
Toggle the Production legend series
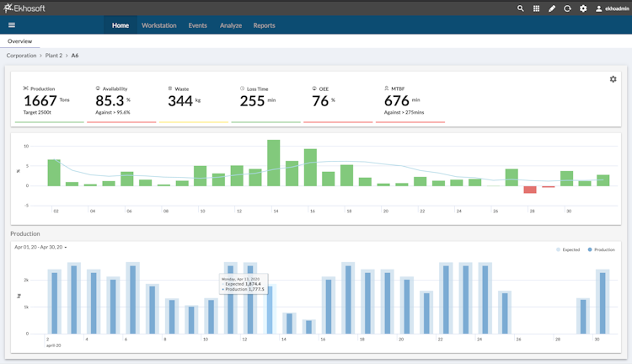coord(602,249)
